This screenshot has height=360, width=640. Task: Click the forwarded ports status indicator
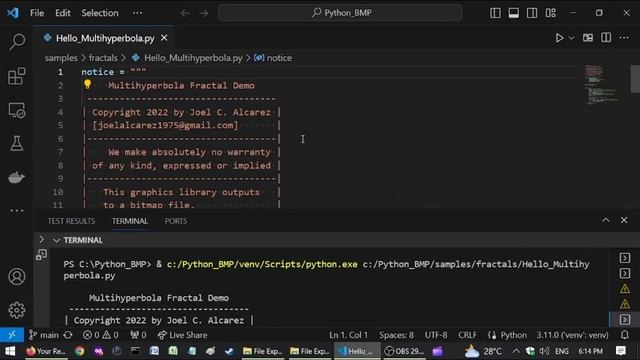pos(138,335)
